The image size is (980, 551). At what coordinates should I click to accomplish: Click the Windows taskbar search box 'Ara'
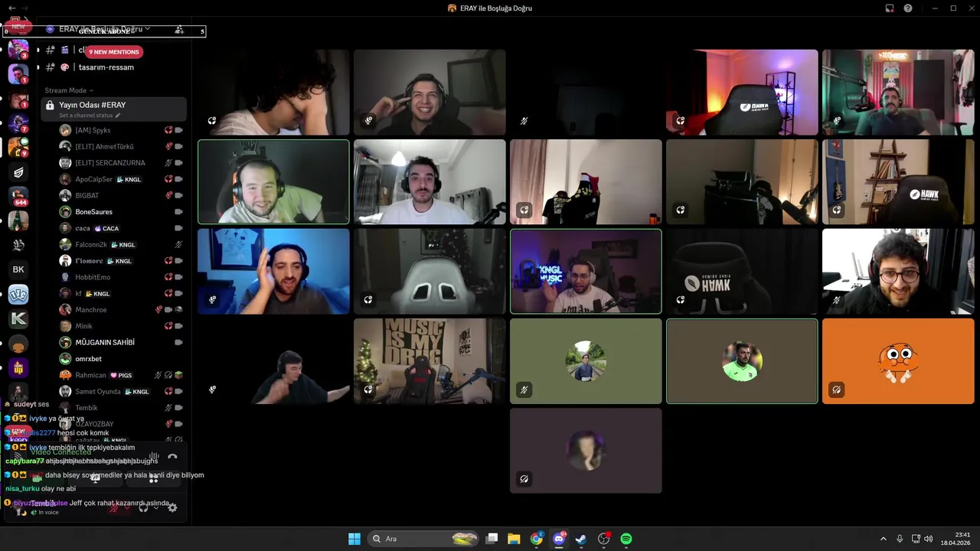click(424, 539)
